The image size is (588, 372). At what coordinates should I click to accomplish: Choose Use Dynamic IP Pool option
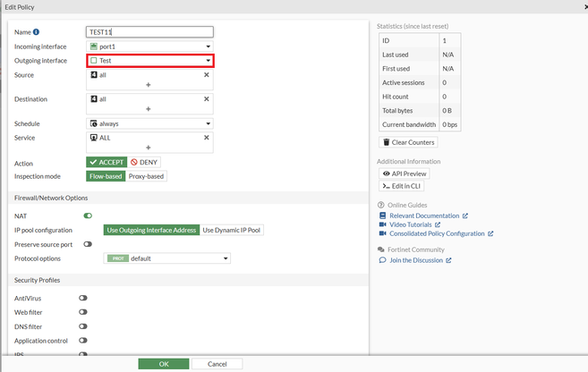(232, 230)
